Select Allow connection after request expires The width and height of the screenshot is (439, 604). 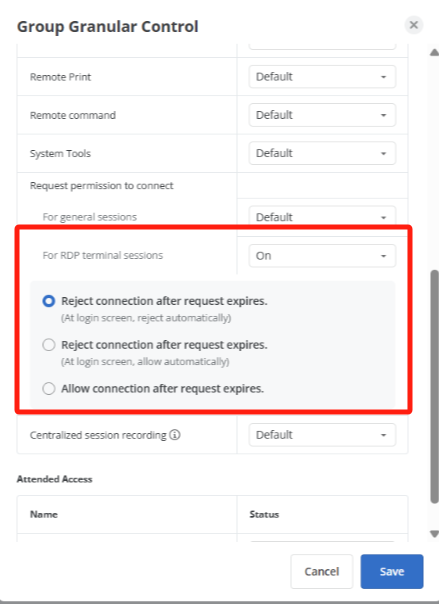[x=49, y=388]
